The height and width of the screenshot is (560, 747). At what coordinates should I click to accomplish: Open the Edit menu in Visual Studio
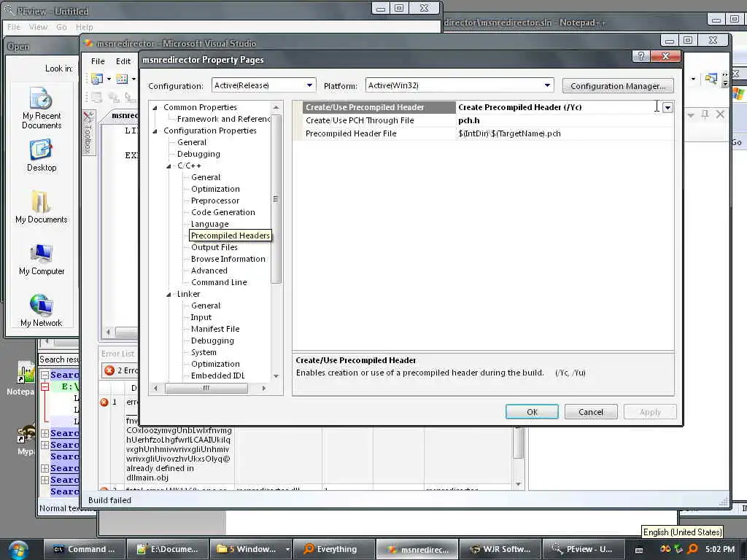coord(123,61)
